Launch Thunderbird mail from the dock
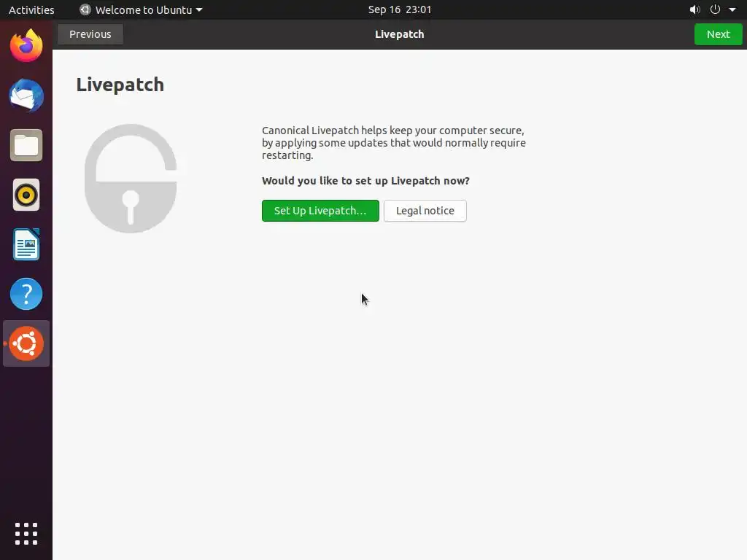The width and height of the screenshot is (747, 560). 26,96
